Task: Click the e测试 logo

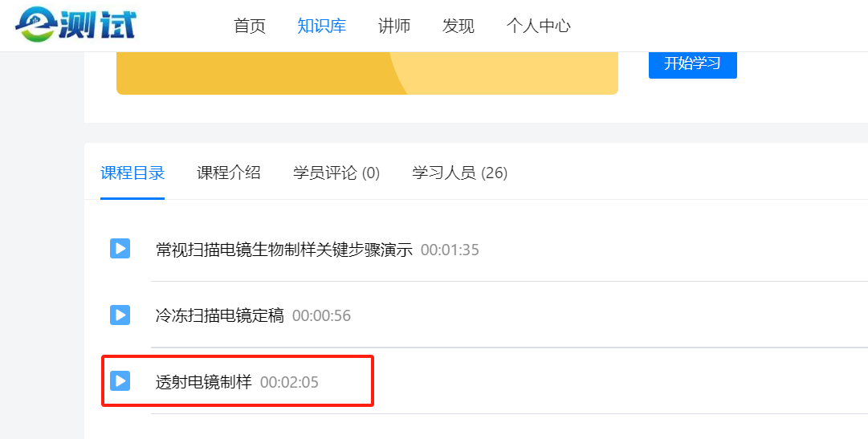Action: coord(75,25)
